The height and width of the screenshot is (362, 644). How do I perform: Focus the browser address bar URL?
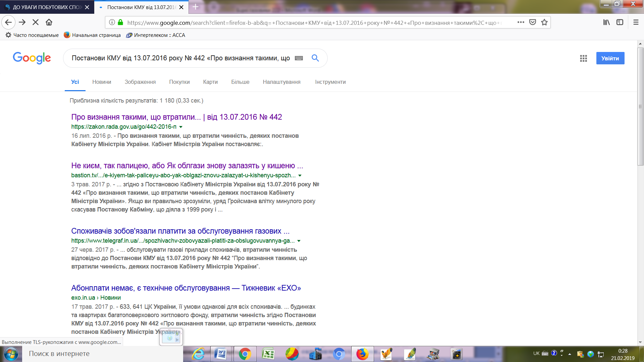(314, 23)
